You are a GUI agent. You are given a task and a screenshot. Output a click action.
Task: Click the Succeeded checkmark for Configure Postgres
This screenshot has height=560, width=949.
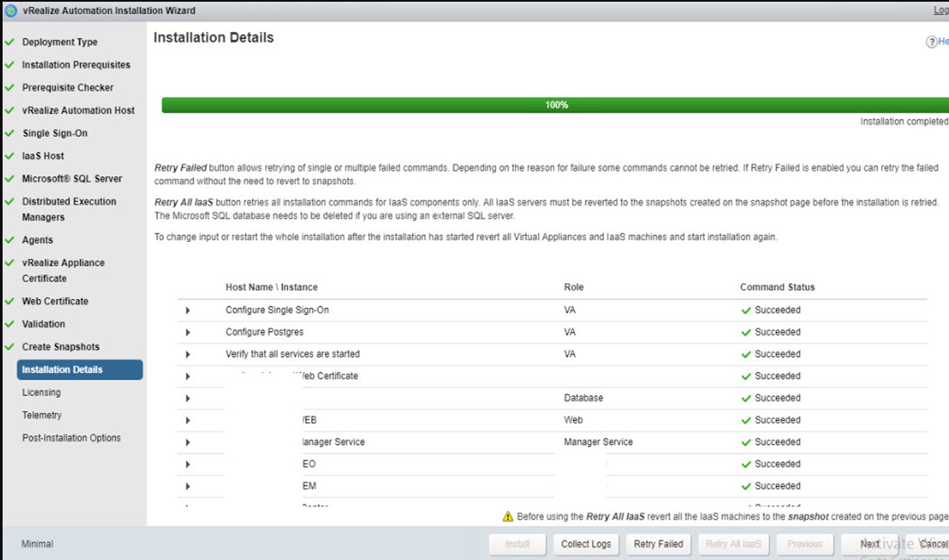(x=746, y=333)
